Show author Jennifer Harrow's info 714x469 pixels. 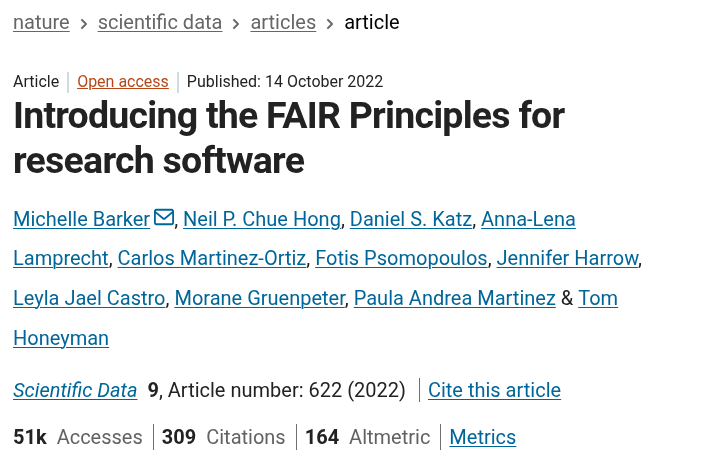point(567,259)
